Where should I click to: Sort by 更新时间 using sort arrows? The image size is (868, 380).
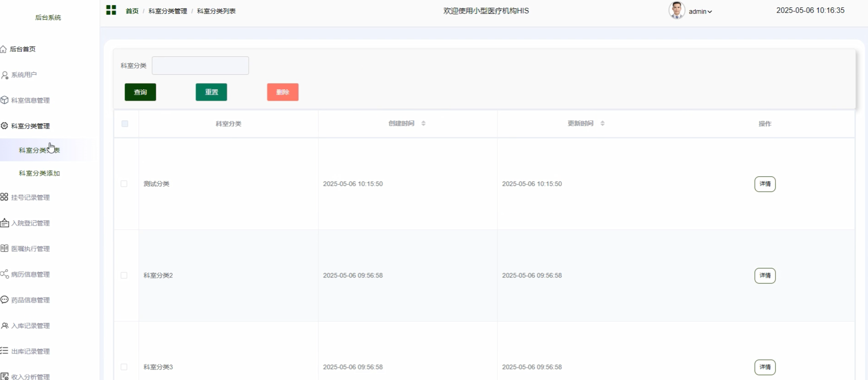tap(602, 123)
